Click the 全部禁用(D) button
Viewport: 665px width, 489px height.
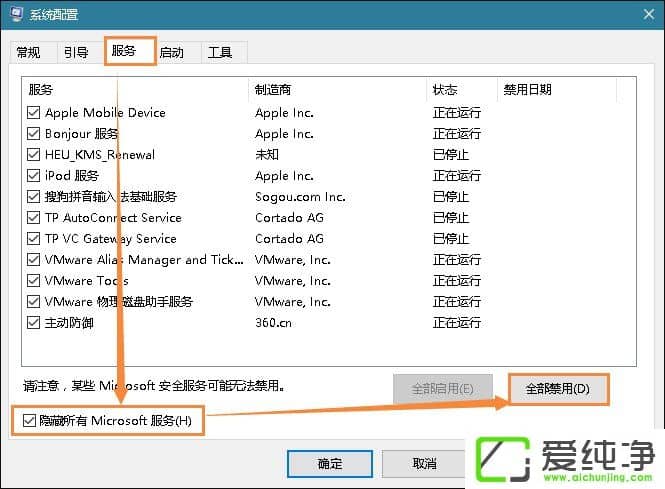tap(558, 389)
